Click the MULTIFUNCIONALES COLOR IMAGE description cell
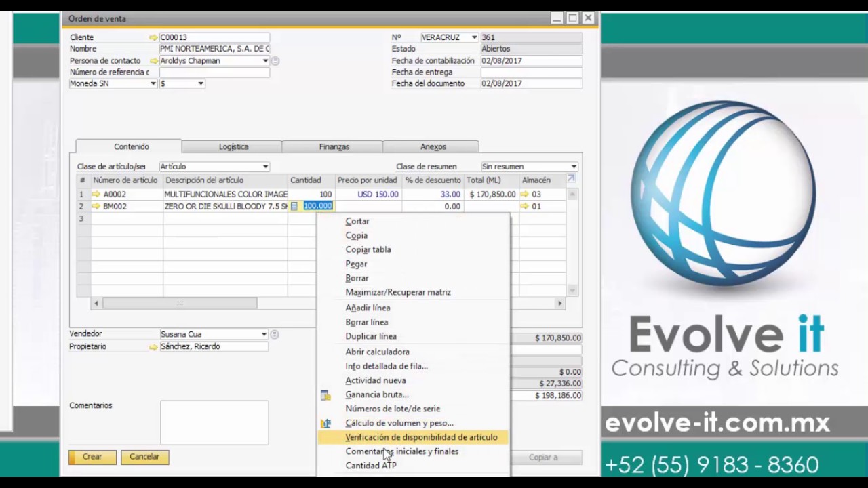868x488 pixels. click(x=226, y=195)
